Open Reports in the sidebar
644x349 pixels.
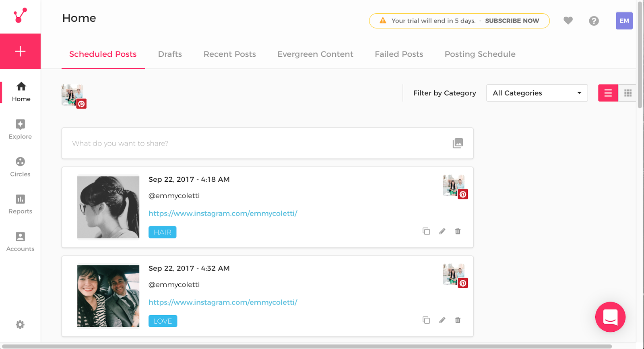(x=20, y=204)
